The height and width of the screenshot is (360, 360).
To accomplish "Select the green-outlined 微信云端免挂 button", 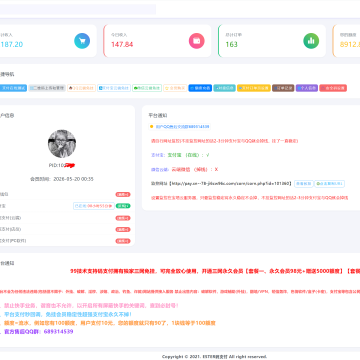I will click(147, 88).
